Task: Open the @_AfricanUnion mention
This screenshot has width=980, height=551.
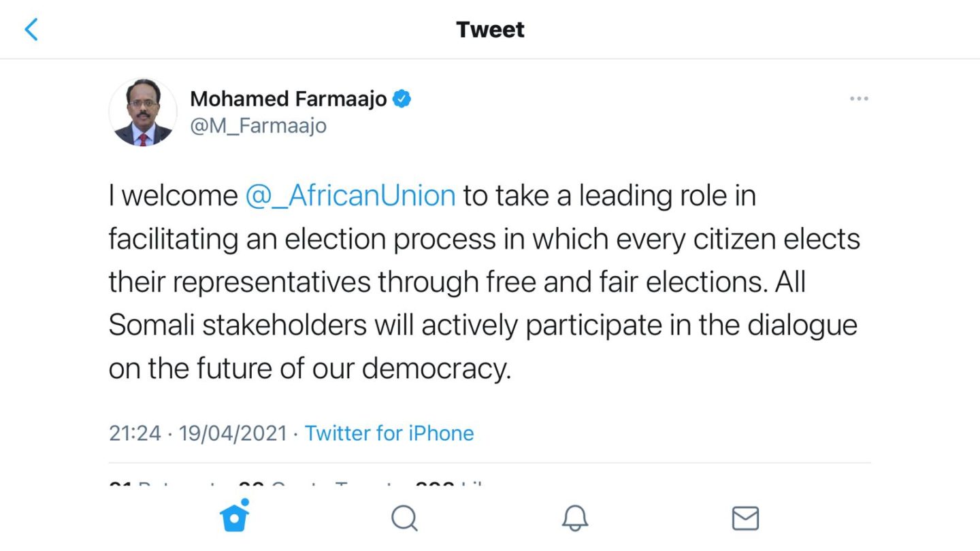Action: point(350,196)
